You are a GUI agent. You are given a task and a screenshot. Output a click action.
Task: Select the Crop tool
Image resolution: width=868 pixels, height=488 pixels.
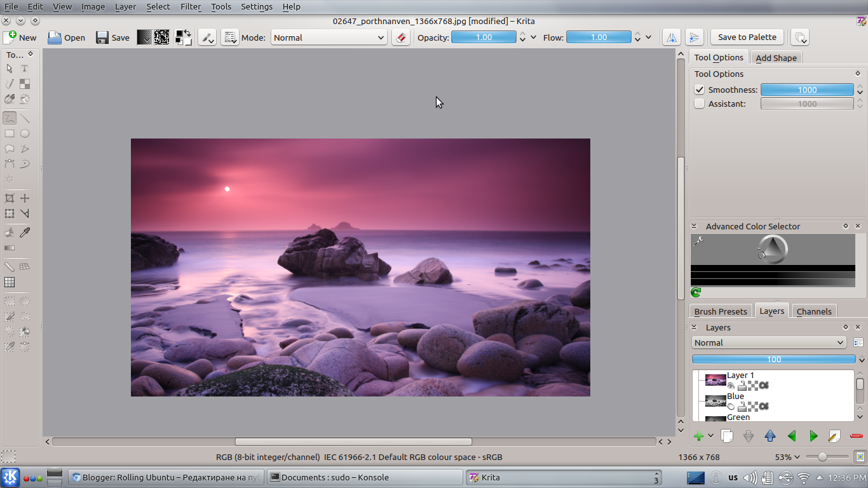click(9, 198)
